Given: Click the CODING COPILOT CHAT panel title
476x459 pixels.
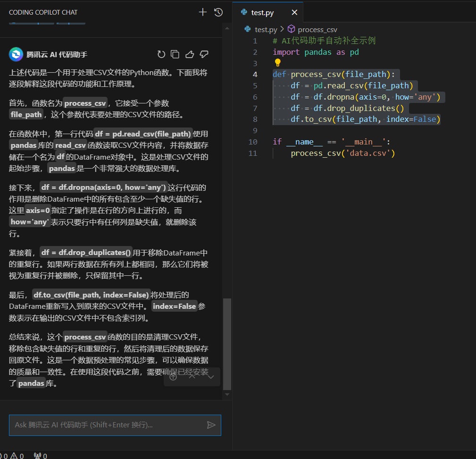Looking at the screenshot, I should coord(43,12).
